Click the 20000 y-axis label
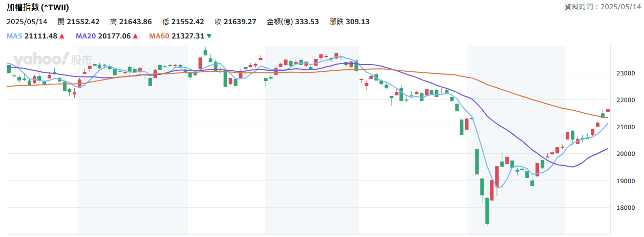 coord(625,154)
